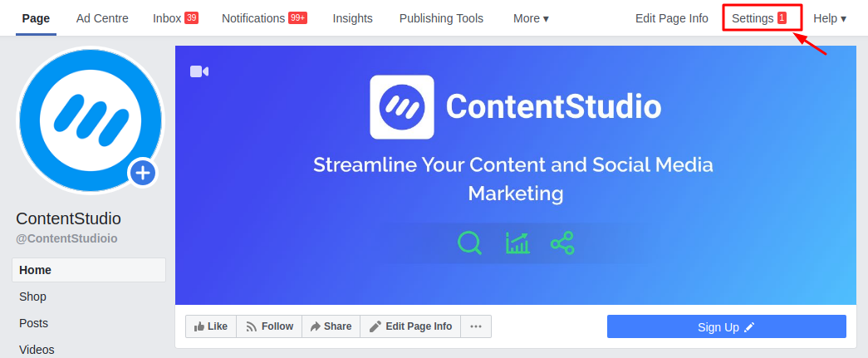This screenshot has width=868, height=358.
Task: Open the three-dots more actions button
Action: 476,326
